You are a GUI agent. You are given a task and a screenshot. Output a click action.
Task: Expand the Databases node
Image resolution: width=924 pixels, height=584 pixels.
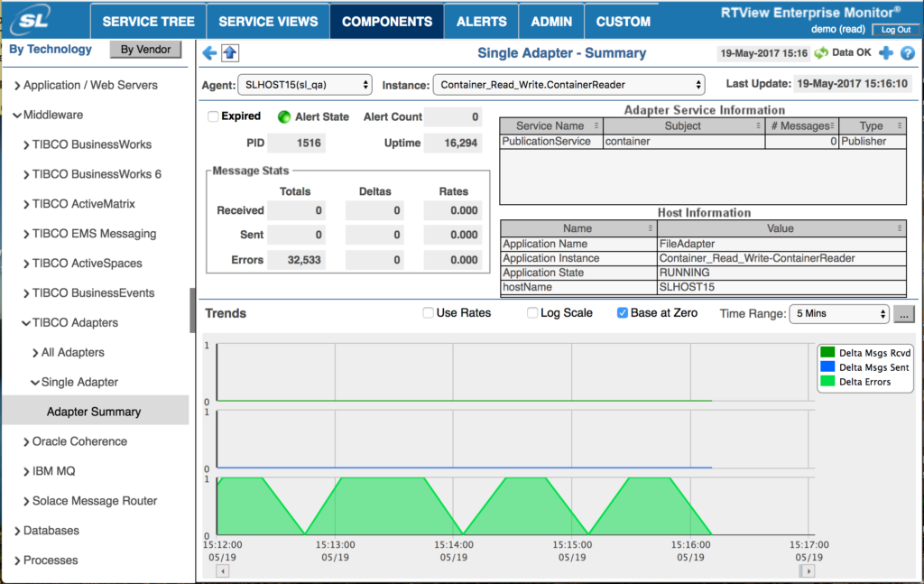[x=17, y=531]
